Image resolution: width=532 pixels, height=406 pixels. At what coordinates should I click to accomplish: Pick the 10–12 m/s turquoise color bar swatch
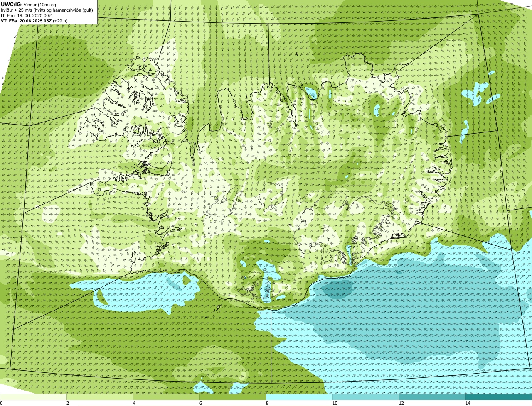(366, 397)
